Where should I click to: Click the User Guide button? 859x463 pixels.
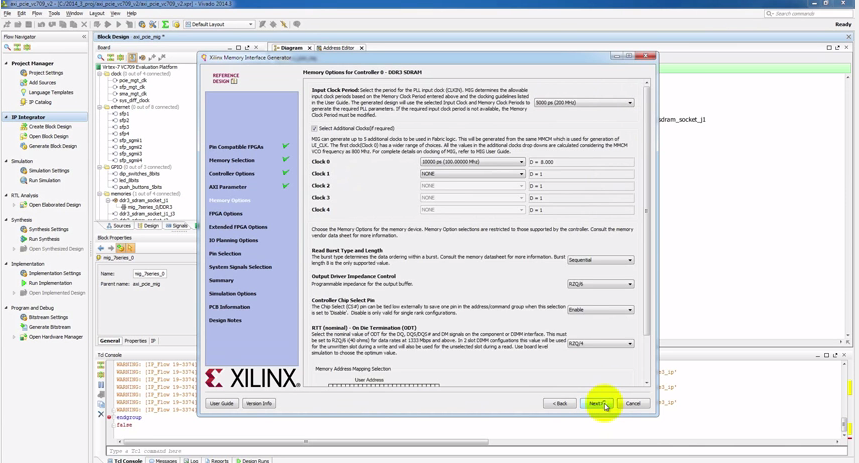pos(221,403)
